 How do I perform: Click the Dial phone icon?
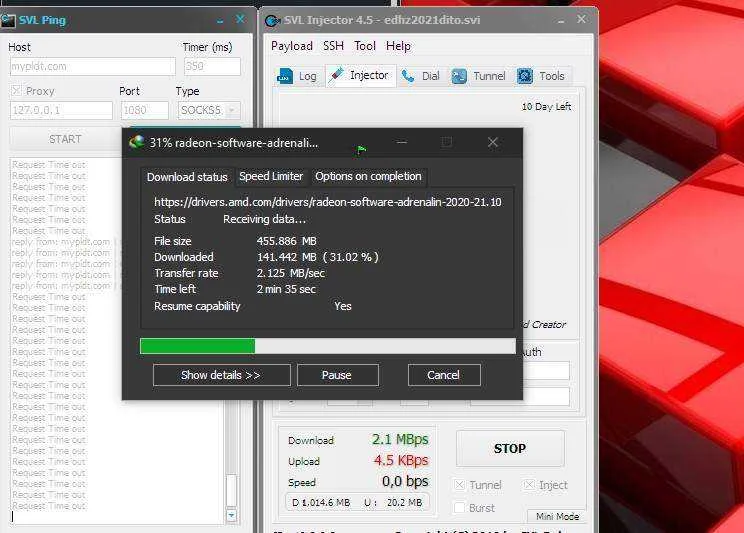[408, 76]
